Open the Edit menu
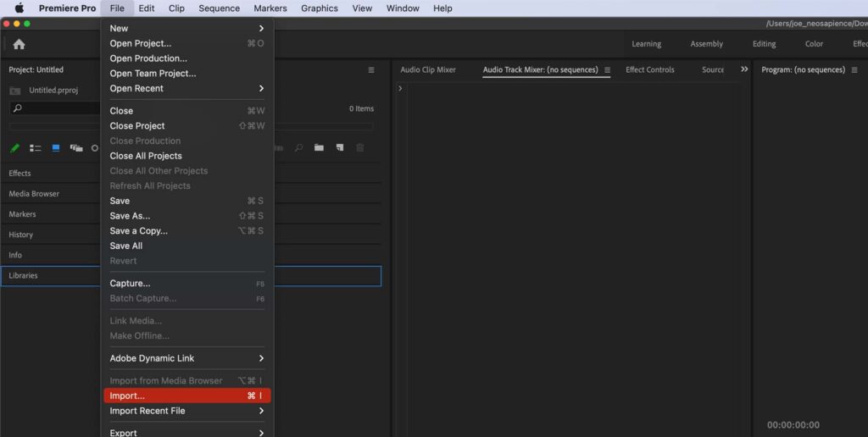Viewport: 868px width, 437px height. [x=147, y=8]
